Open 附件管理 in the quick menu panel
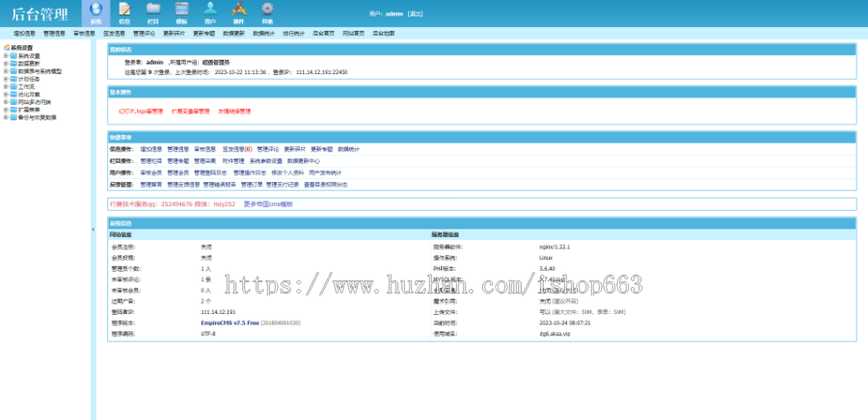 [x=233, y=162]
